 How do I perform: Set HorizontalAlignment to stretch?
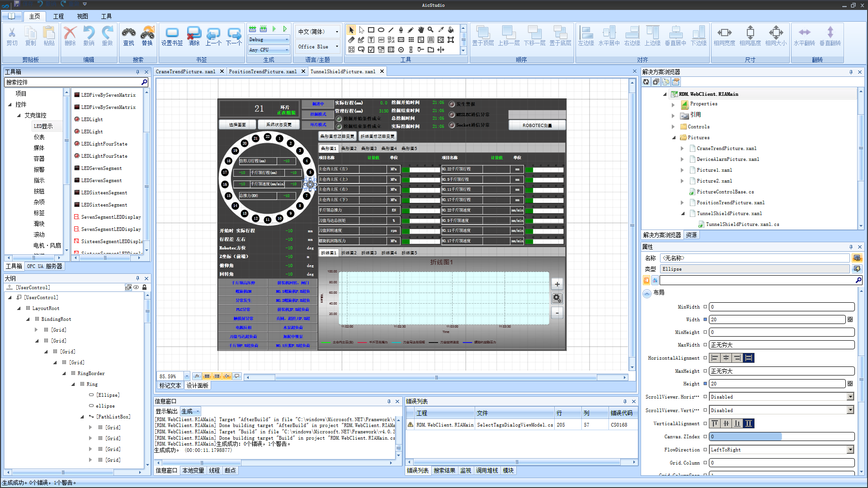749,358
